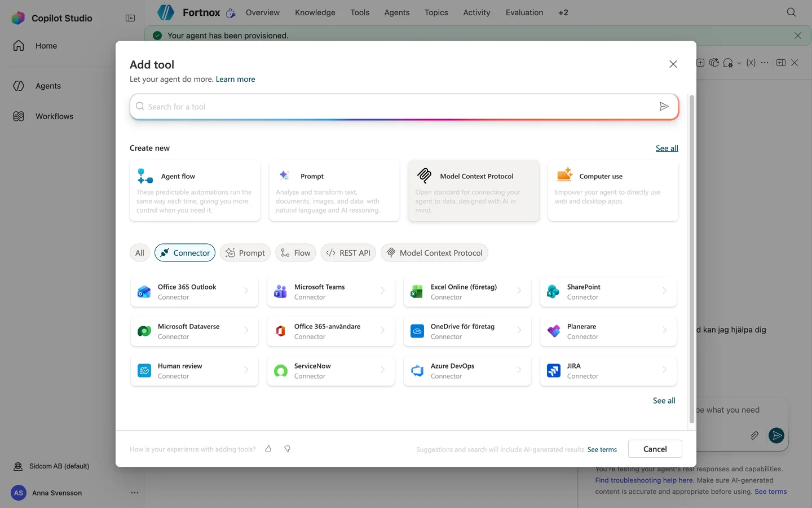This screenshot has width=812, height=508.
Task: Close the Add tool dialog
Action: 673,64
